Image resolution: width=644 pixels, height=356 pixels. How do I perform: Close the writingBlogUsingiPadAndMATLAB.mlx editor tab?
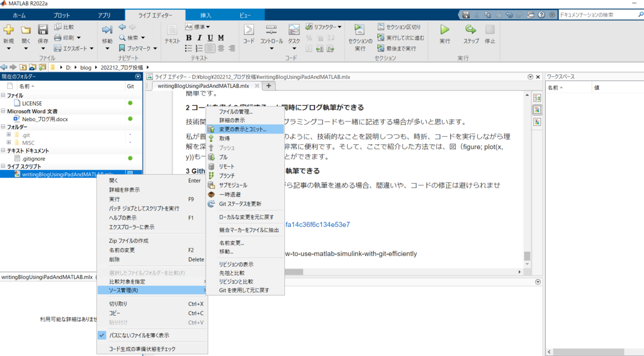click(257, 86)
